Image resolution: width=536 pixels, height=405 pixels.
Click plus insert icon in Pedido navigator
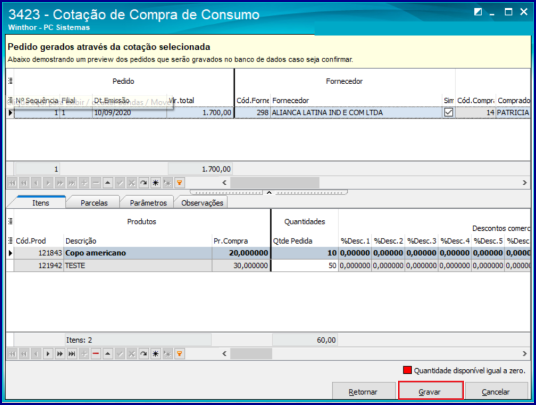[84, 183]
